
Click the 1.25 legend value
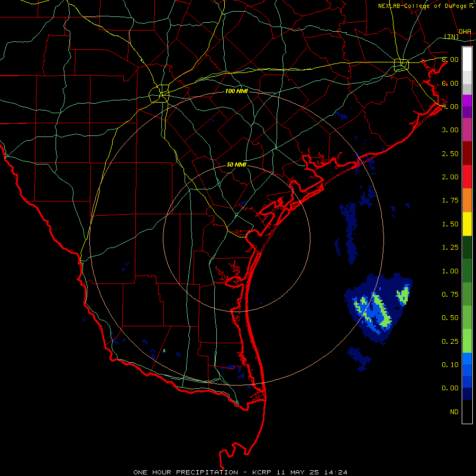[x=450, y=248]
